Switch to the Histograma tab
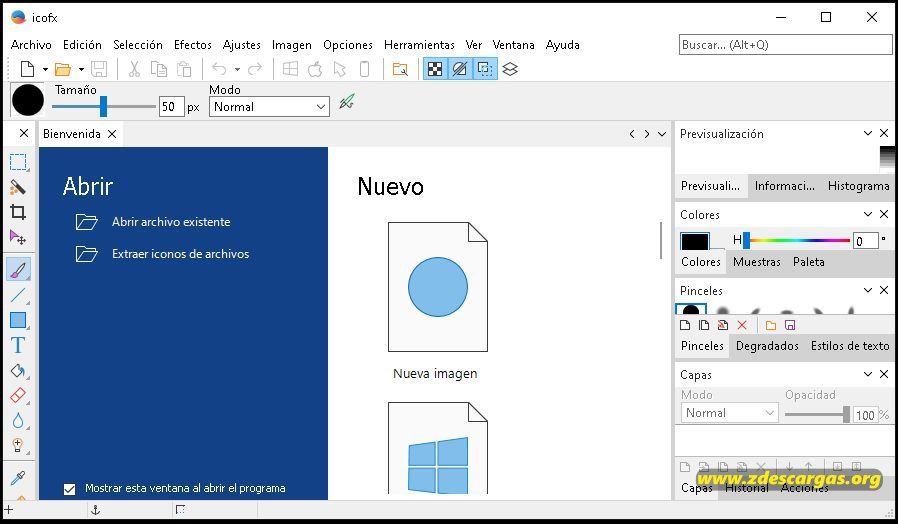Image resolution: width=898 pixels, height=524 pixels. (858, 186)
